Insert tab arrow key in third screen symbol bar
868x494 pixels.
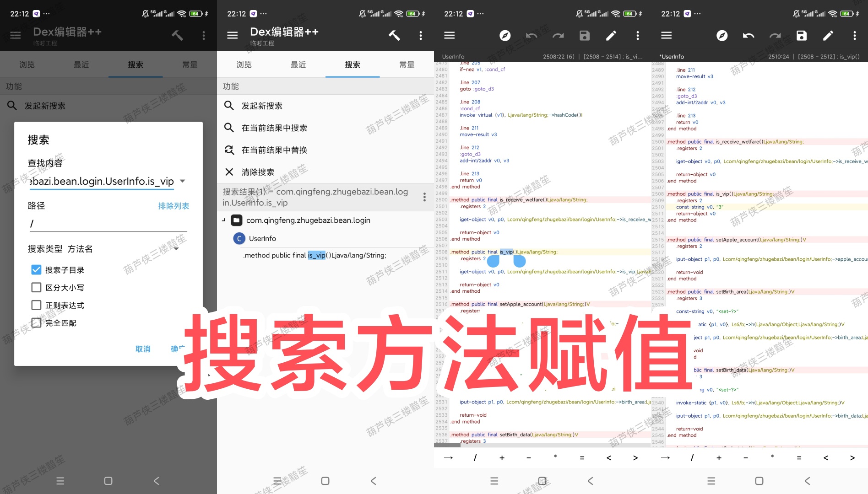tap(448, 457)
